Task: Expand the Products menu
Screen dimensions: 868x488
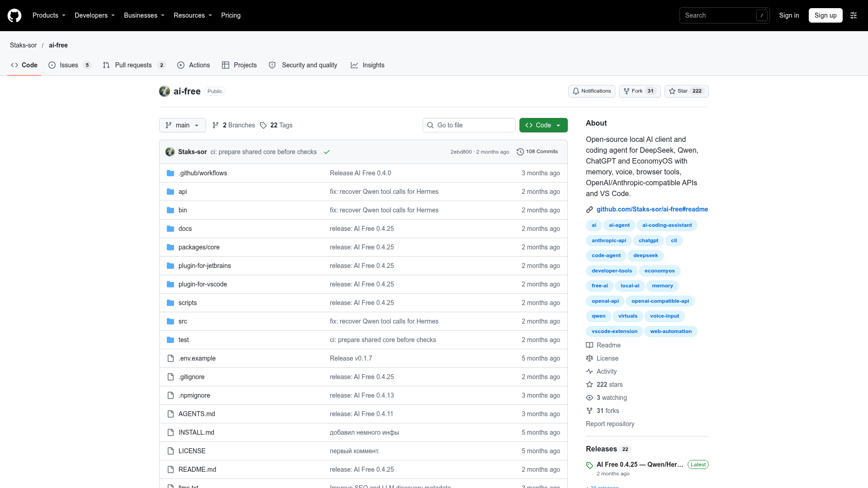Action: click(49, 15)
